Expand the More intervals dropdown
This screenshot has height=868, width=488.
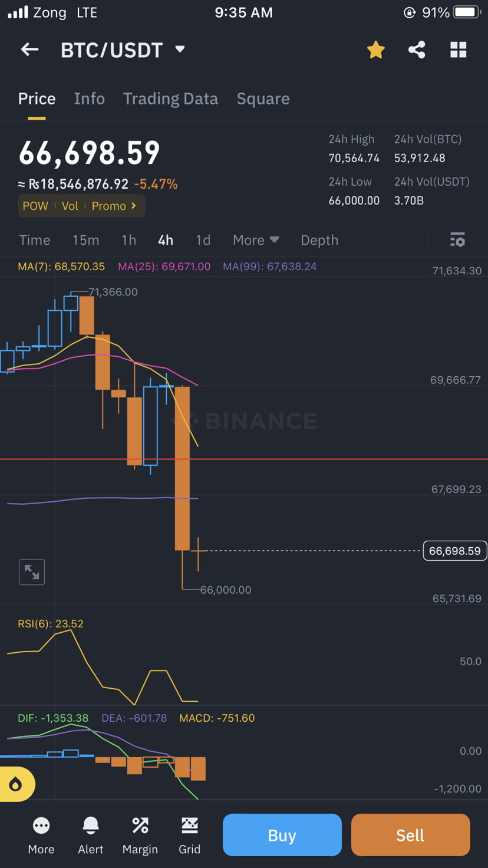256,240
